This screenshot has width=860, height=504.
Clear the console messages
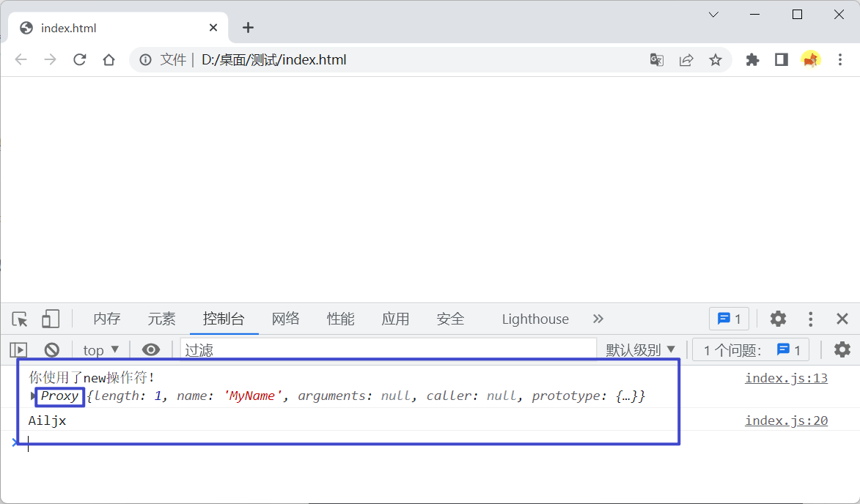click(x=51, y=349)
